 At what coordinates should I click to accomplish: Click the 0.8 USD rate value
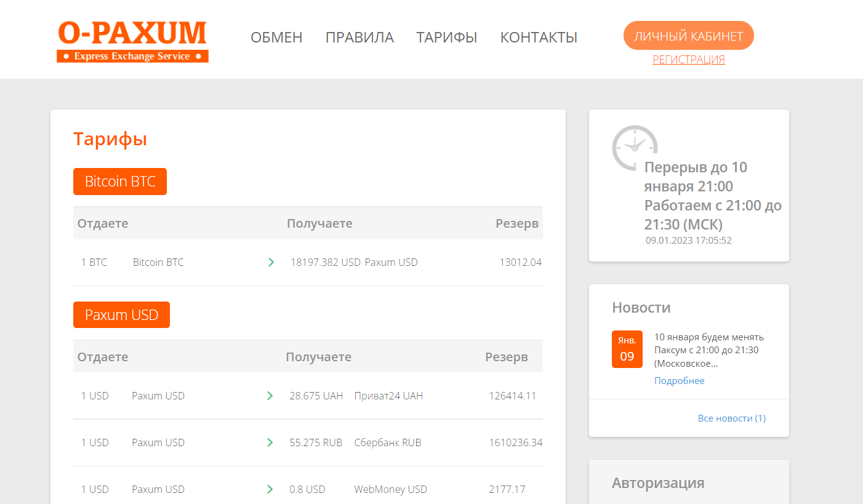[307, 489]
